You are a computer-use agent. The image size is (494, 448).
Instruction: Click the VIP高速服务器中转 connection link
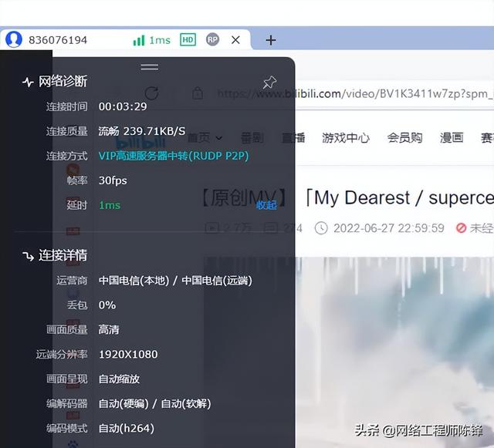[174, 156]
